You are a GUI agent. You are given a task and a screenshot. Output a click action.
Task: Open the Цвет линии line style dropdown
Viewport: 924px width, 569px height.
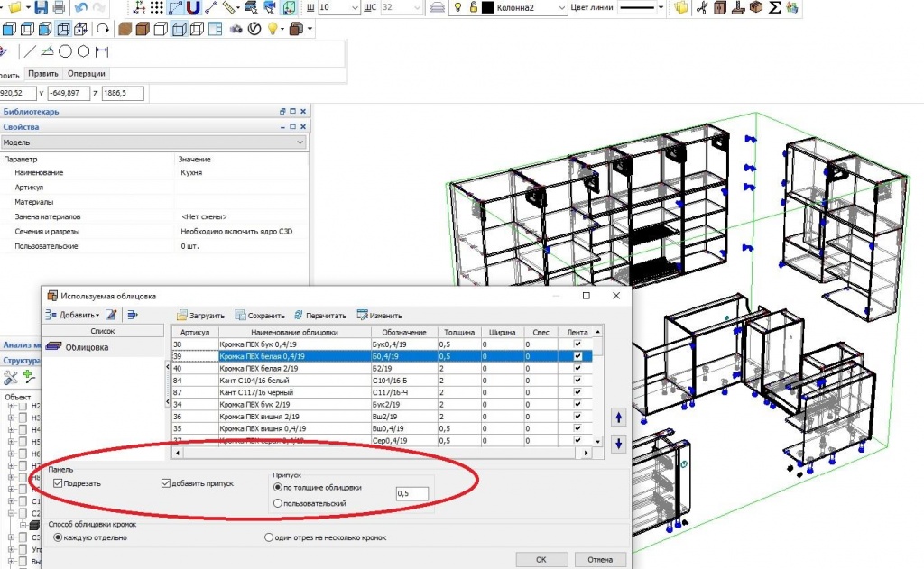coord(661,7)
